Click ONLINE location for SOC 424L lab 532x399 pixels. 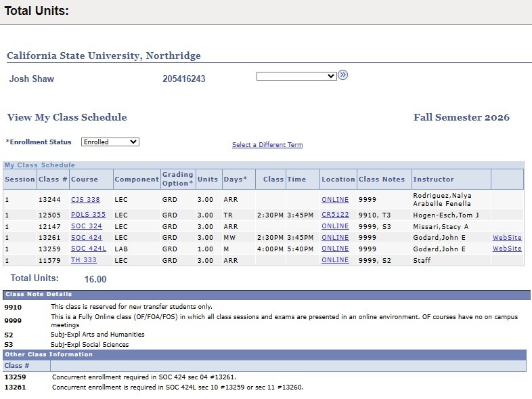335,249
